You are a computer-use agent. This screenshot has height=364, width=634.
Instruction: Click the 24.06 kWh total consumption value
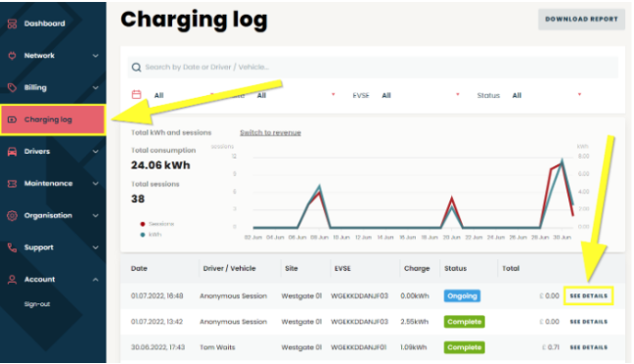(160, 165)
